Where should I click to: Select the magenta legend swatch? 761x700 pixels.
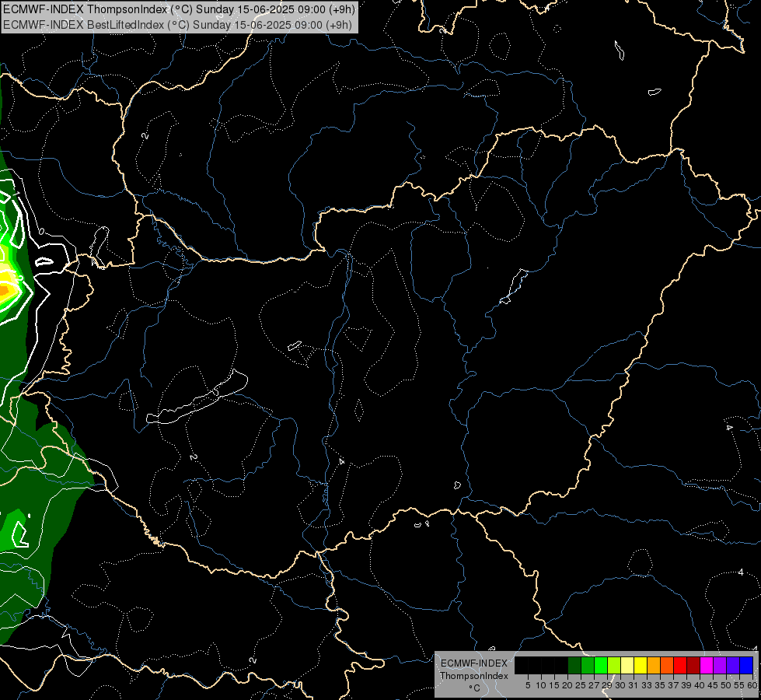pyautogui.click(x=707, y=665)
